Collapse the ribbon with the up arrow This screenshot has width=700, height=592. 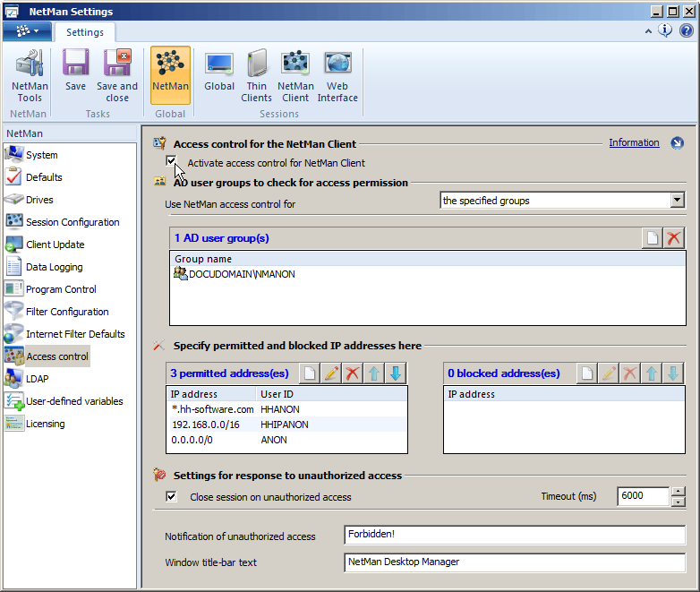pos(648,30)
